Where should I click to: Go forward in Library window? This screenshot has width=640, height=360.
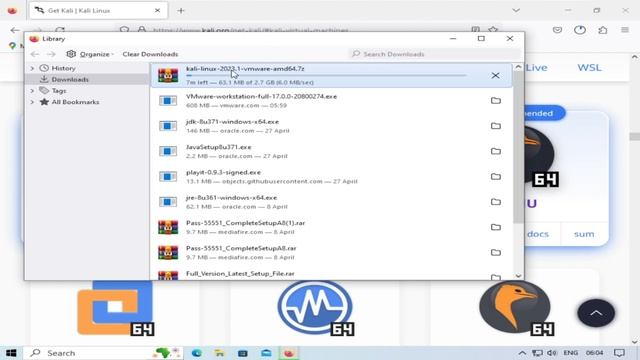tap(51, 54)
